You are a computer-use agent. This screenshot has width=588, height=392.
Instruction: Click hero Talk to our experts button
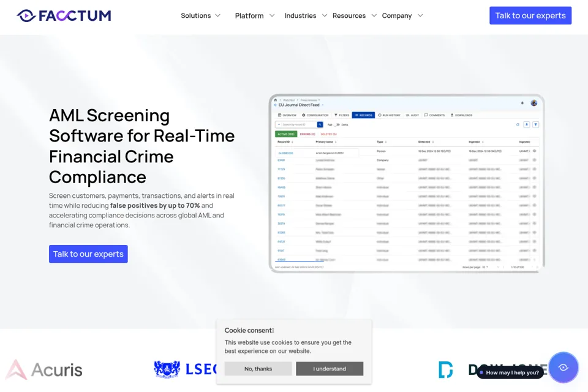[88, 254]
